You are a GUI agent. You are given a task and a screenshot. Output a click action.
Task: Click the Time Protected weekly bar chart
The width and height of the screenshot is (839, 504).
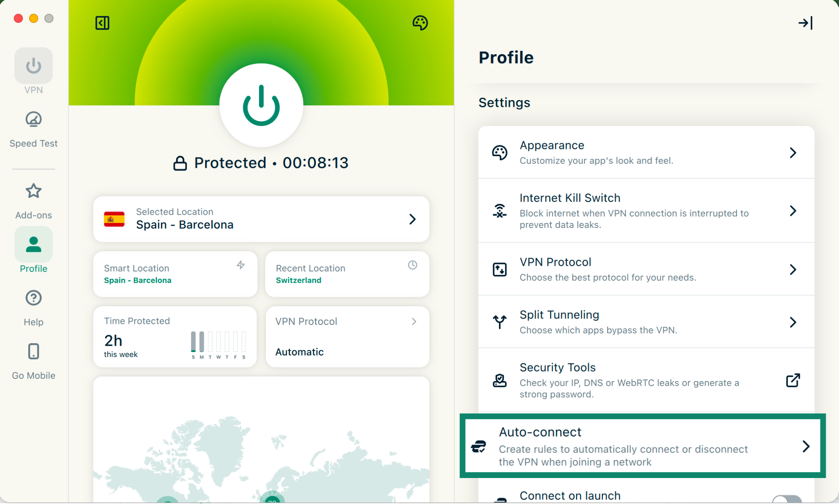[218, 343]
